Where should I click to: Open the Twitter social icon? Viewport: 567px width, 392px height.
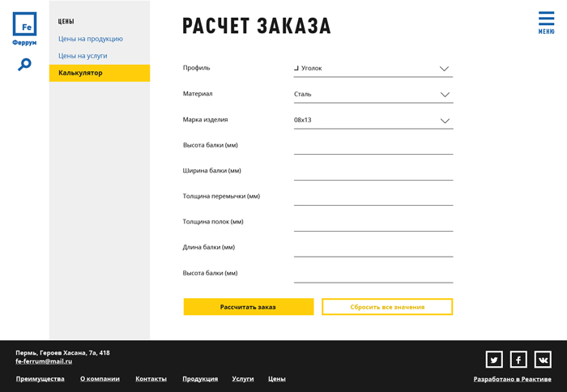tap(494, 360)
